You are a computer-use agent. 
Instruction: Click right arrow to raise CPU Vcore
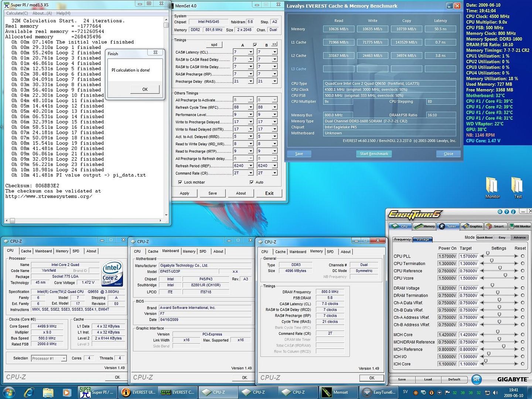516,279
